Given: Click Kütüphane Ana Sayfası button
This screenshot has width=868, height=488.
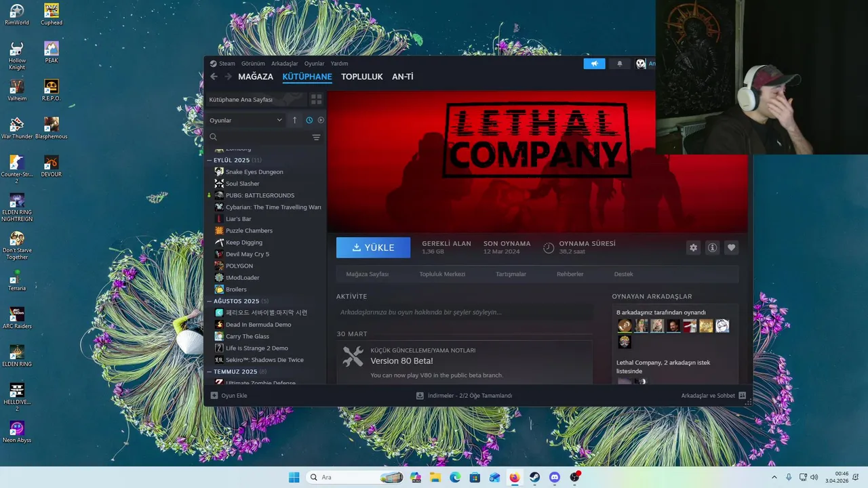Looking at the screenshot, I should 256,100.
